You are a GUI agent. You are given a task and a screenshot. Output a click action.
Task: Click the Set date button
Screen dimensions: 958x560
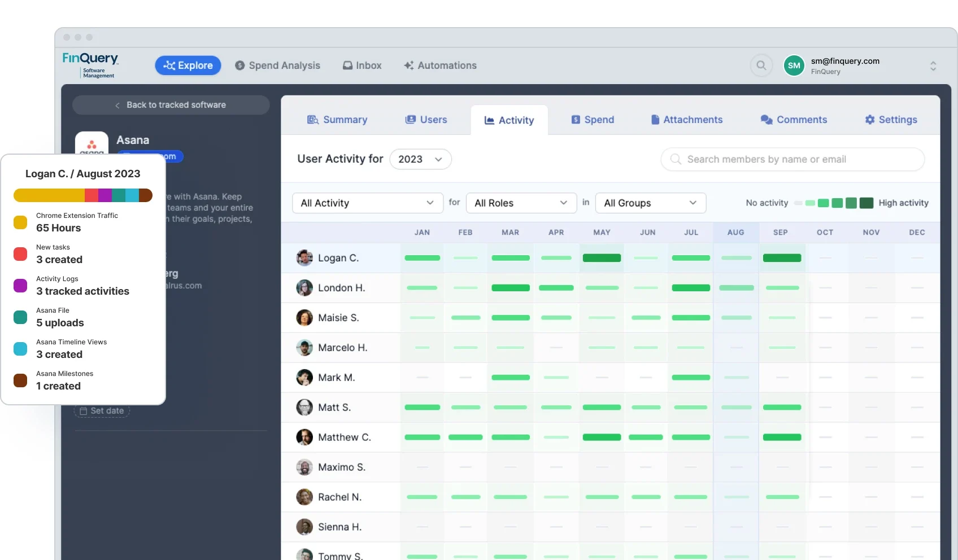pyautogui.click(x=102, y=411)
